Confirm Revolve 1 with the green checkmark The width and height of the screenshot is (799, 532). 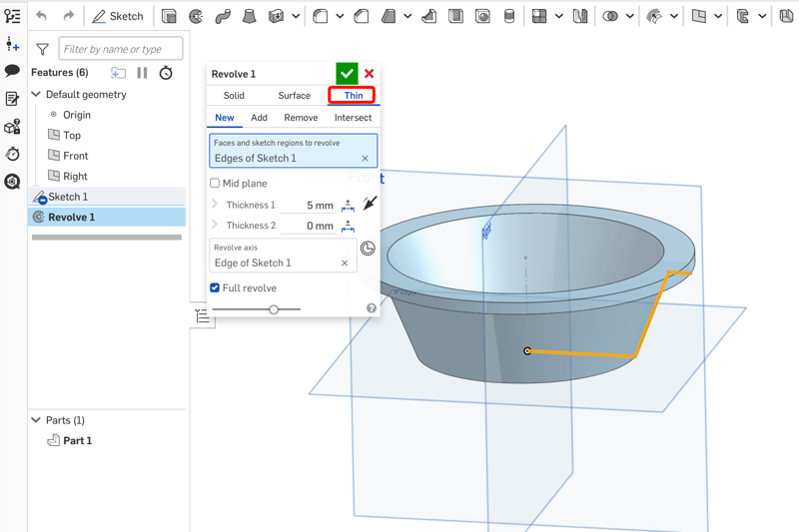coord(347,73)
